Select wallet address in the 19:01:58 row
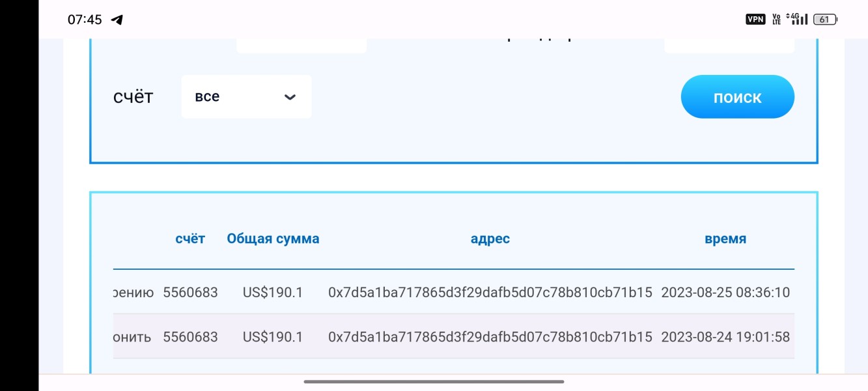 pos(490,337)
